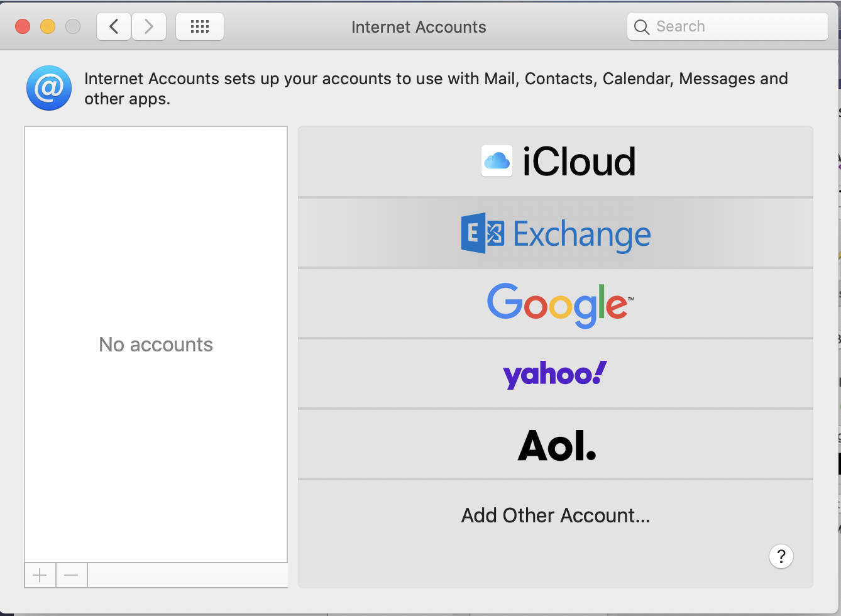Click the magnifying glass search icon
Image resolution: width=841 pixels, height=616 pixels.
coord(641,27)
